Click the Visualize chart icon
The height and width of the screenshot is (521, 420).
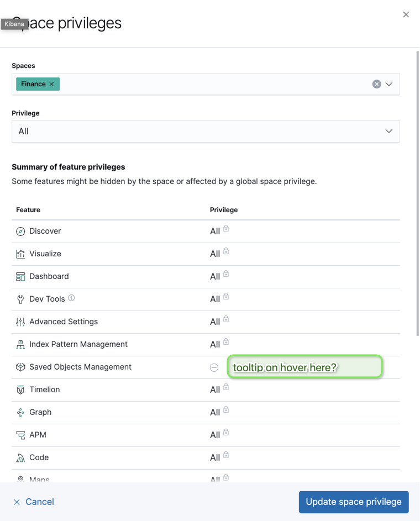pyautogui.click(x=20, y=254)
